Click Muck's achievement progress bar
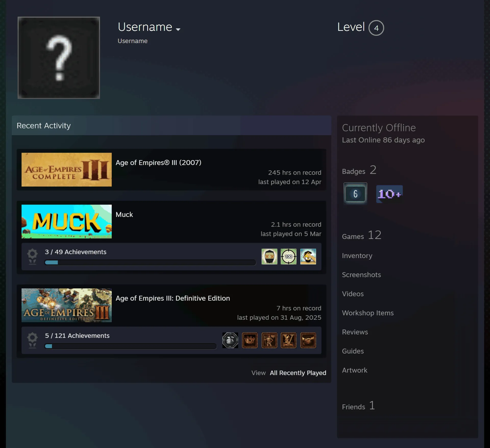 pos(150,262)
